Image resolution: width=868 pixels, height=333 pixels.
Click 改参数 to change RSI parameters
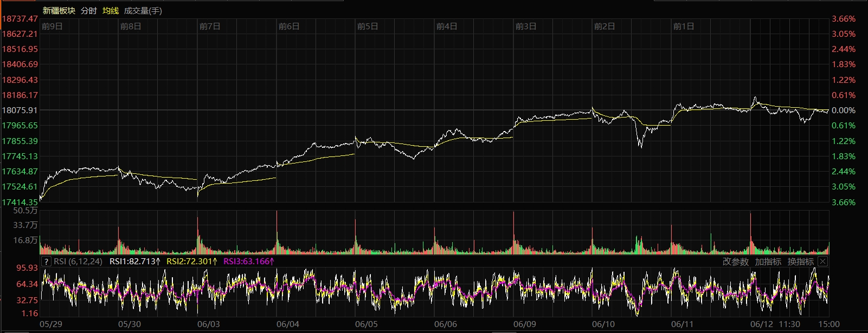(735, 262)
